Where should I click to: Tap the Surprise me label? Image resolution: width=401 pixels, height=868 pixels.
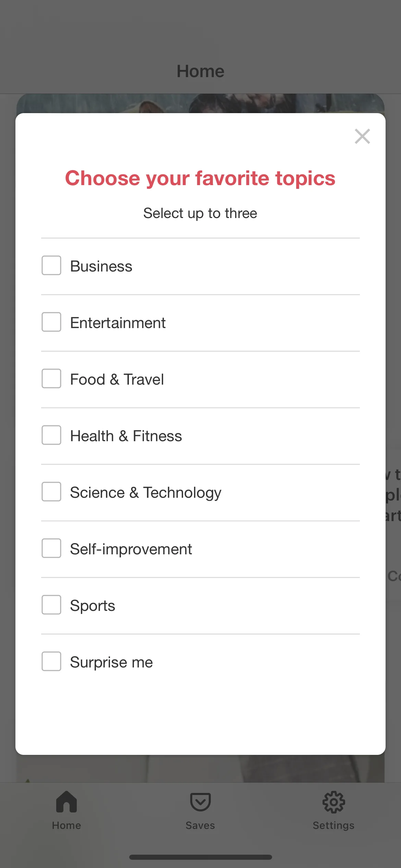click(111, 663)
